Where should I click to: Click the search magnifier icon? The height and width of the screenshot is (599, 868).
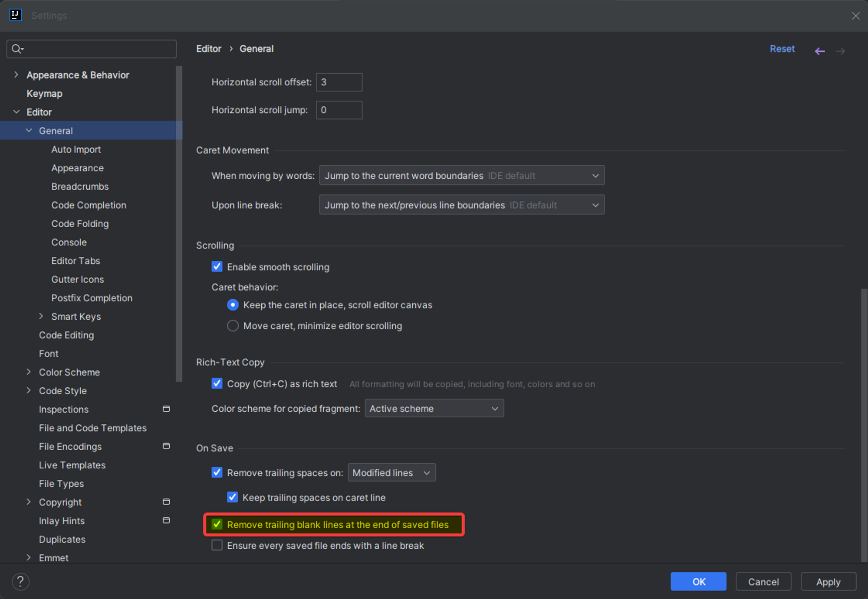point(17,49)
